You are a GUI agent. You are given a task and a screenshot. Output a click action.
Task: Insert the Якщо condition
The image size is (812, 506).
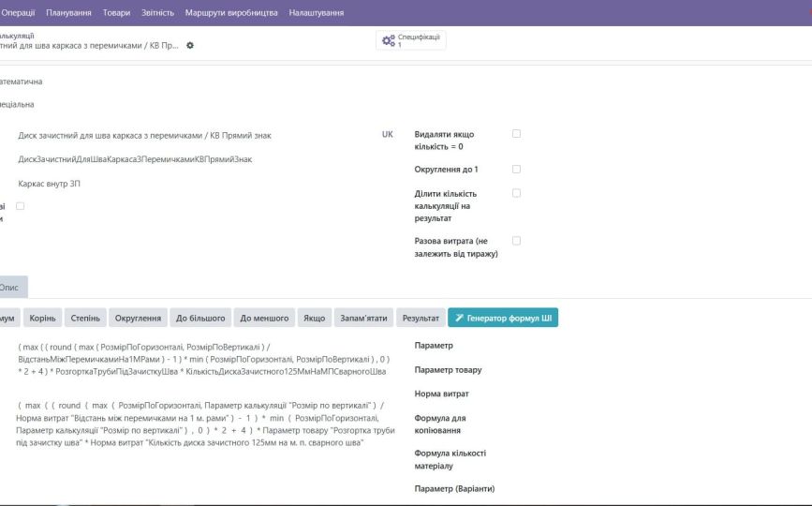point(313,318)
